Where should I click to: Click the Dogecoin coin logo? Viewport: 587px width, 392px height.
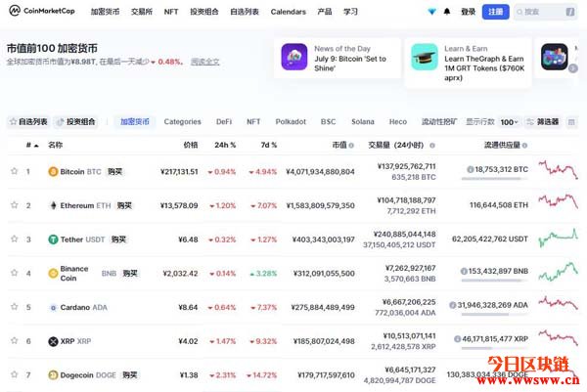click(x=53, y=374)
